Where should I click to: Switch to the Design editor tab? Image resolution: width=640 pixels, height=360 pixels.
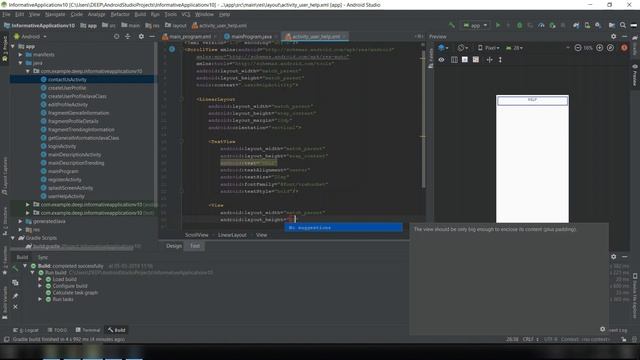tap(174, 246)
